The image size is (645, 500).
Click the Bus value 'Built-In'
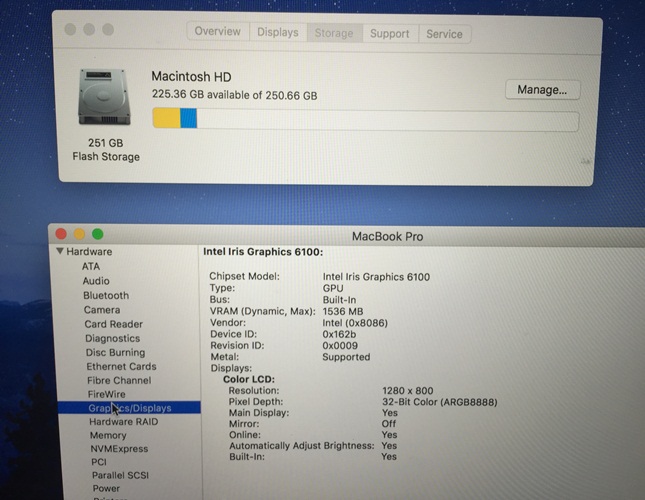[x=339, y=300]
